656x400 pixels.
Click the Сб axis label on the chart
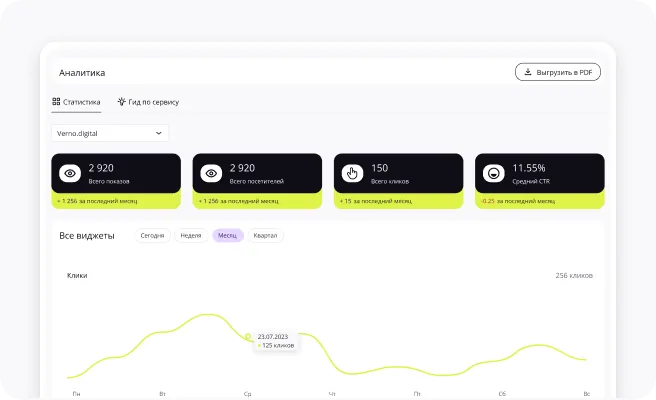click(x=502, y=394)
